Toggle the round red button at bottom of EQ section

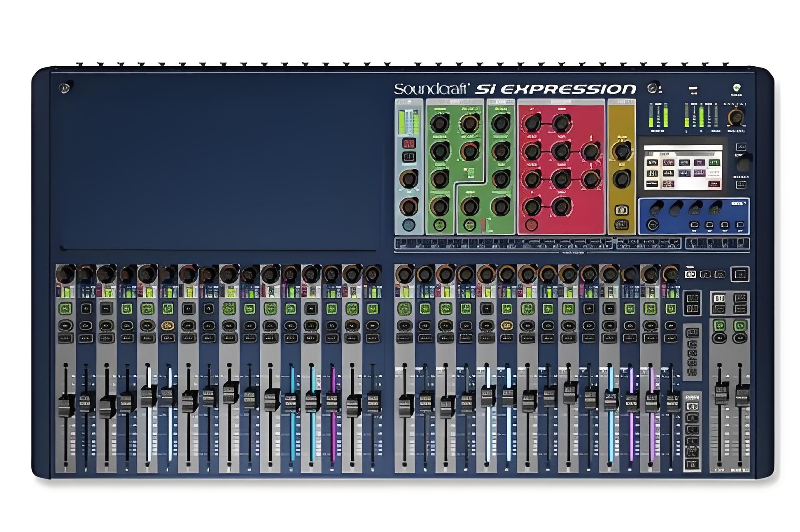532,225
